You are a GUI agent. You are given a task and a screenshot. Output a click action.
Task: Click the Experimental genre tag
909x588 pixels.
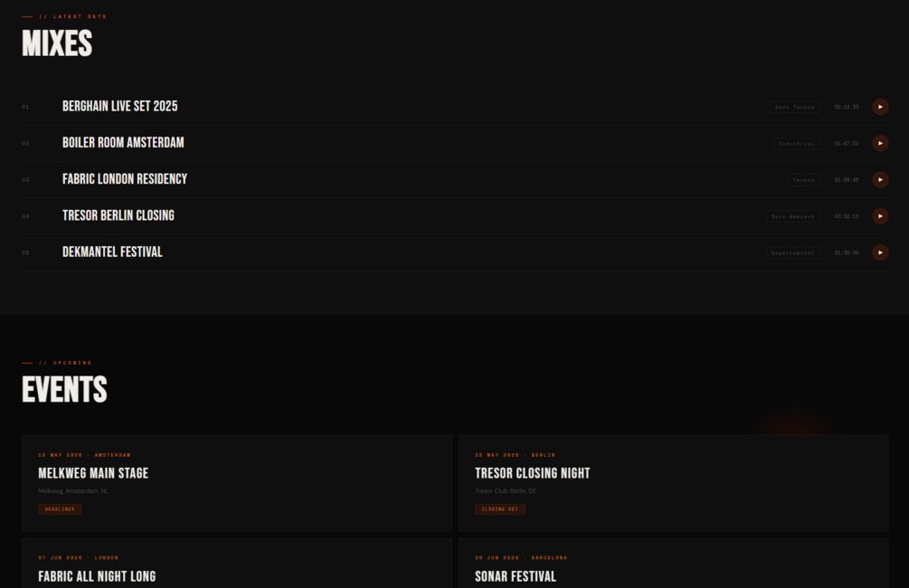pyautogui.click(x=793, y=253)
